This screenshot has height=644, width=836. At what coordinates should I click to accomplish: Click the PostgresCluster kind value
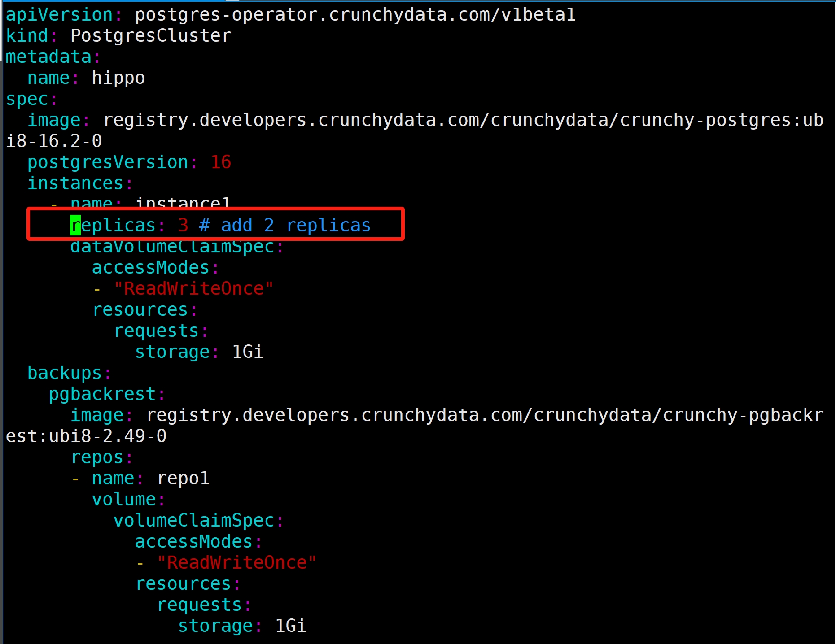click(x=151, y=36)
